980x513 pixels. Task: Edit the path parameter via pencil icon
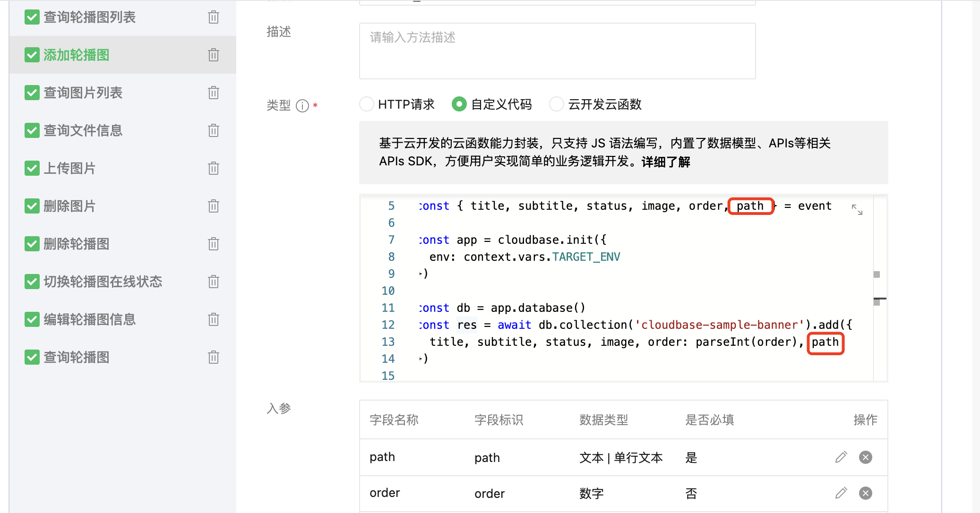click(841, 457)
